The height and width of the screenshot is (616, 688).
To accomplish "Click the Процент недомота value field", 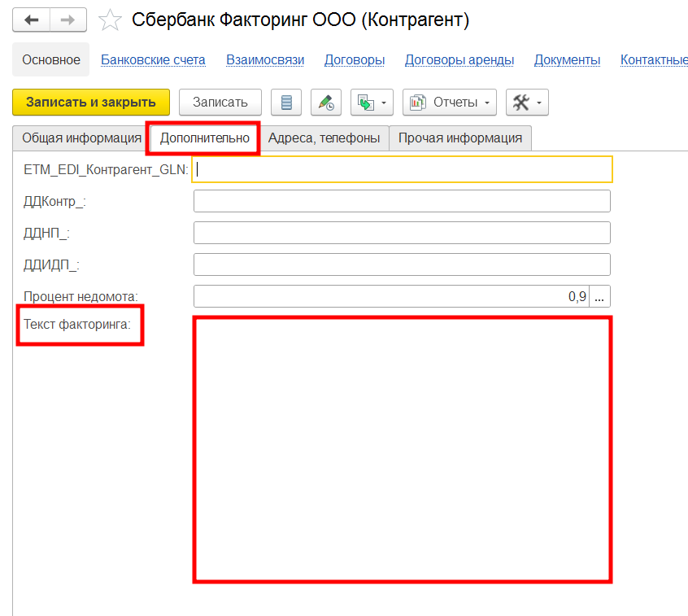I will 391,296.
